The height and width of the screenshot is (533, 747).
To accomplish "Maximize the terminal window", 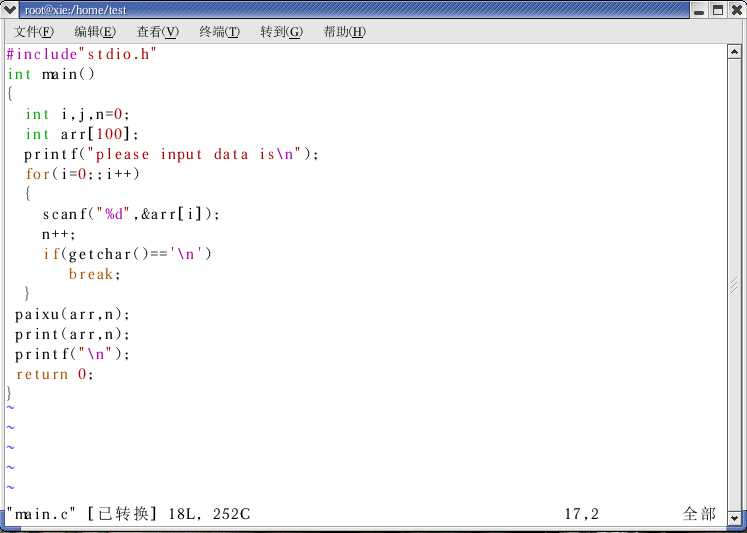I will (x=717, y=10).
